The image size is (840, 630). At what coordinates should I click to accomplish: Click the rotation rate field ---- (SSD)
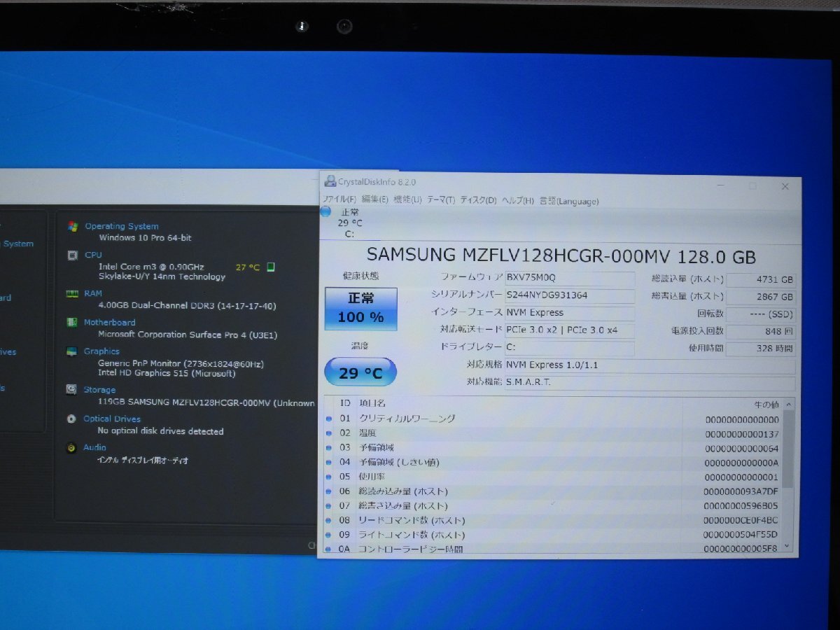[762, 314]
